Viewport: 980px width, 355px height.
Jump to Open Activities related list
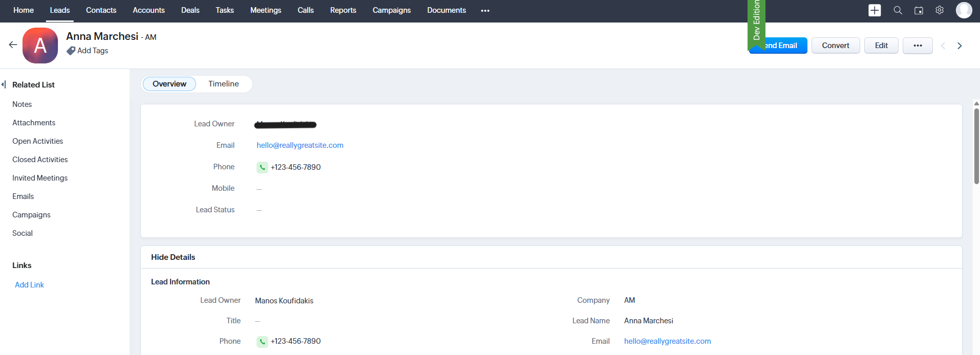click(38, 141)
